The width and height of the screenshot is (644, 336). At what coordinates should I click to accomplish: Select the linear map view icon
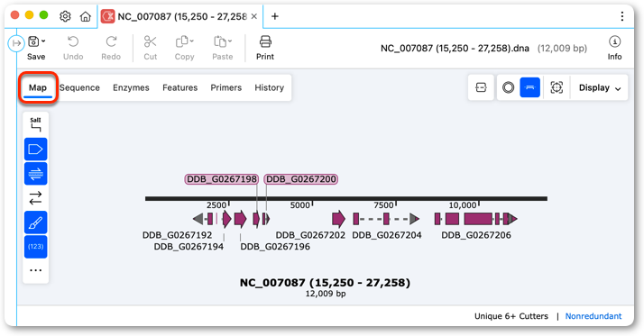529,87
